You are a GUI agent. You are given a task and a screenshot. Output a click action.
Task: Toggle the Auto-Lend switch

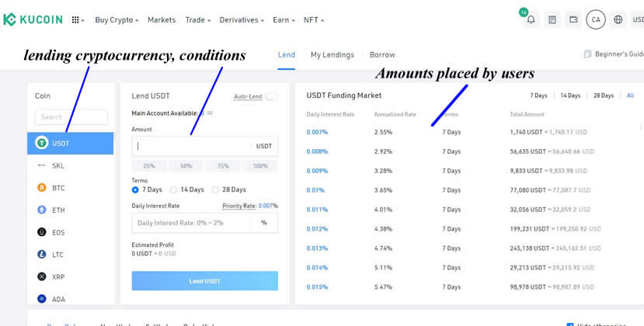[271, 96]
